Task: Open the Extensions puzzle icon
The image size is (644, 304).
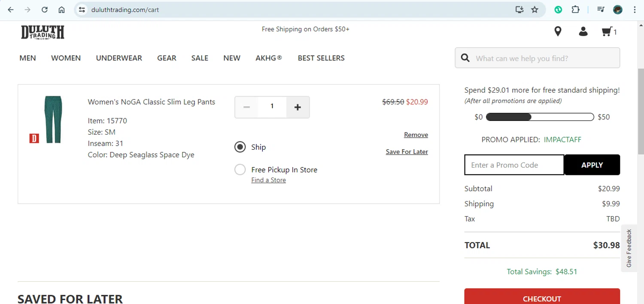Action: click(x=576, y=9)
